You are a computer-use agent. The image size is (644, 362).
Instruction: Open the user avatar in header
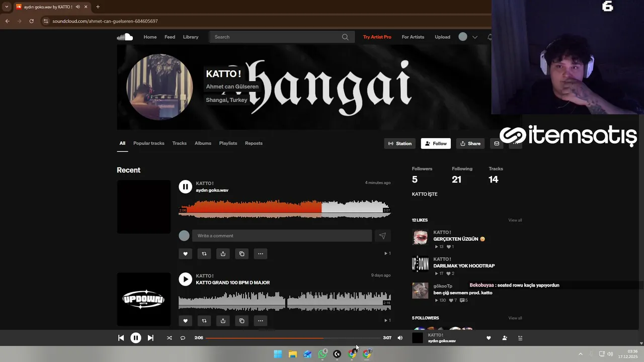pyautogui.click(x=463, y=37)
